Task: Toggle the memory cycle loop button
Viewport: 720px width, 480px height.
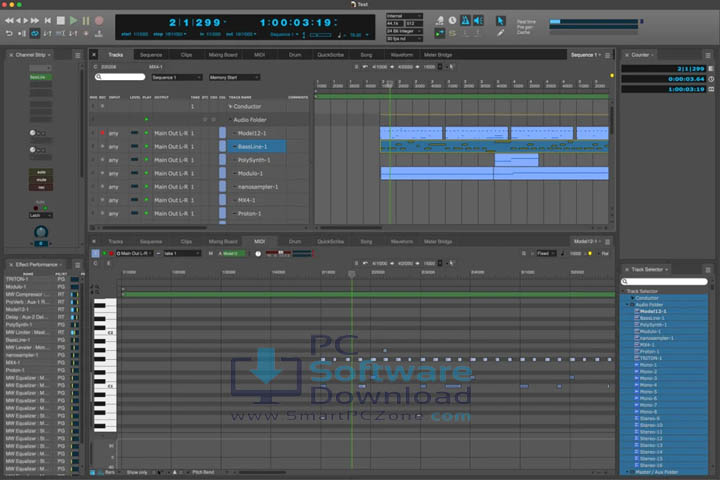Action: click(34, 34)
